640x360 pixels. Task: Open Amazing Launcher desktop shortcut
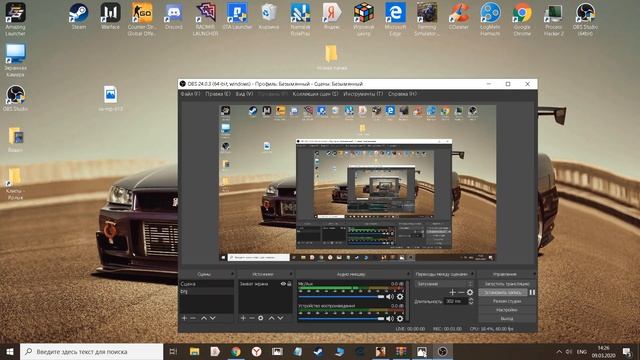pos(15,20)
